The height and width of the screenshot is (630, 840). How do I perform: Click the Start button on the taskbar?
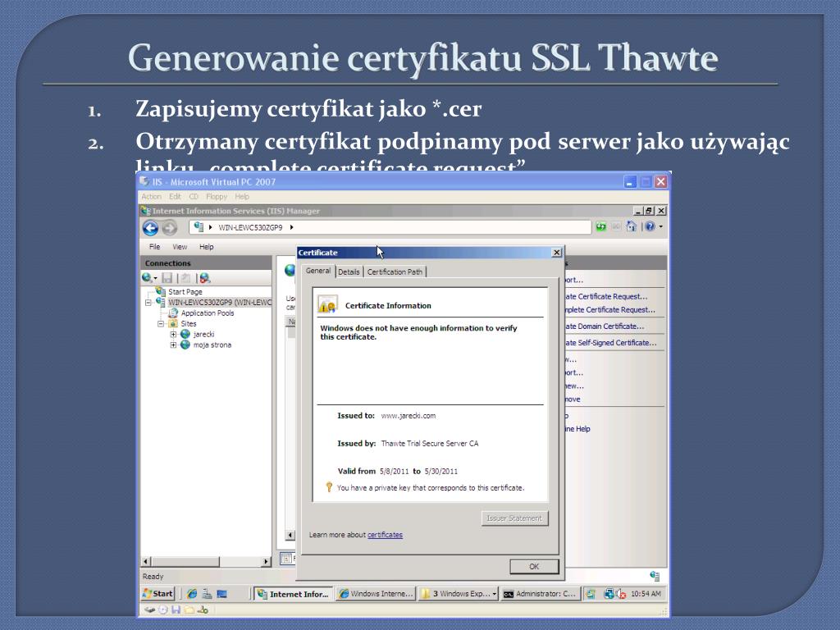coord(158,594)
